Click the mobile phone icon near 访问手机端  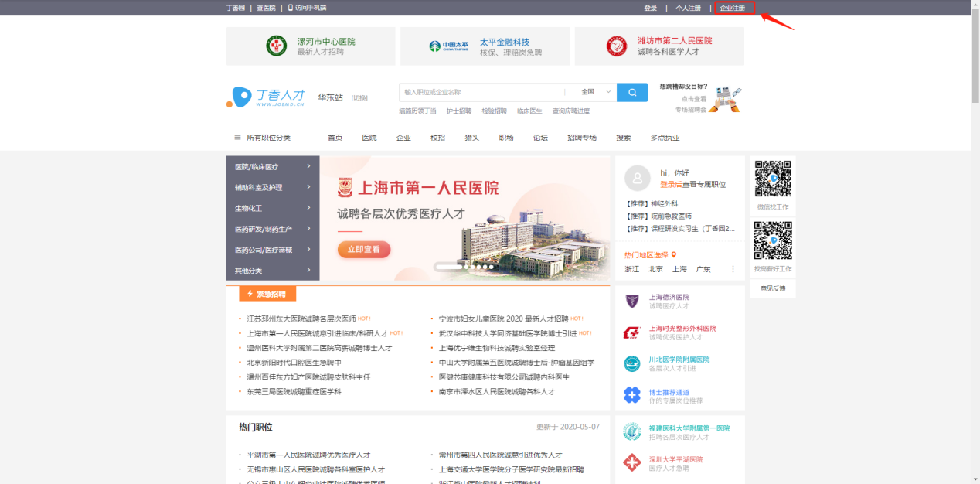click(x=291, y=8)
